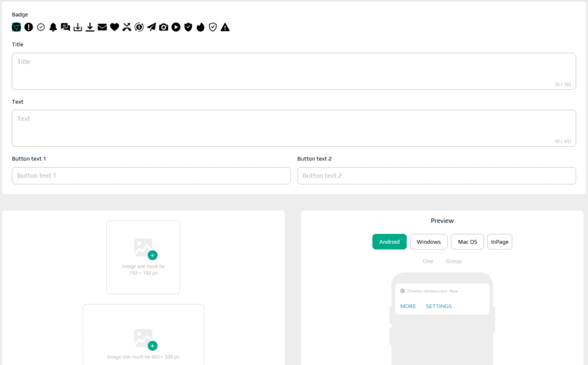The image size is (588, 365).
Task: Click SETTINGS in the notification preview
Action: (439, 306)
